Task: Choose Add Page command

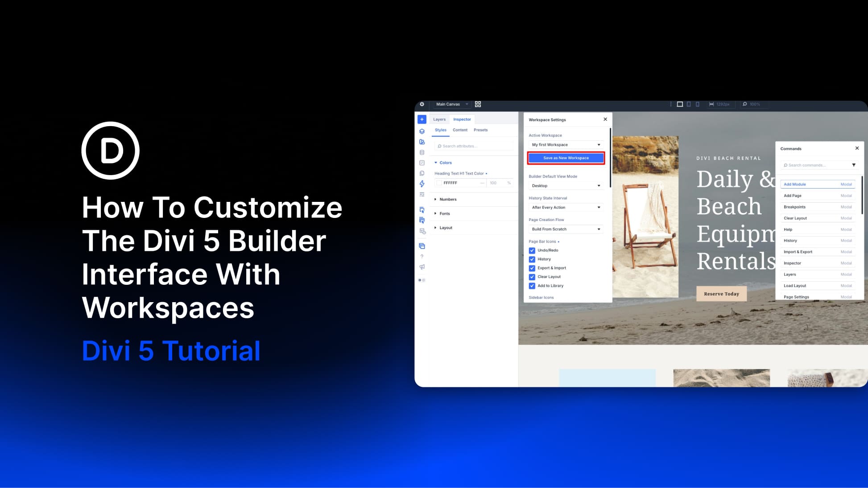Action: 818,196
